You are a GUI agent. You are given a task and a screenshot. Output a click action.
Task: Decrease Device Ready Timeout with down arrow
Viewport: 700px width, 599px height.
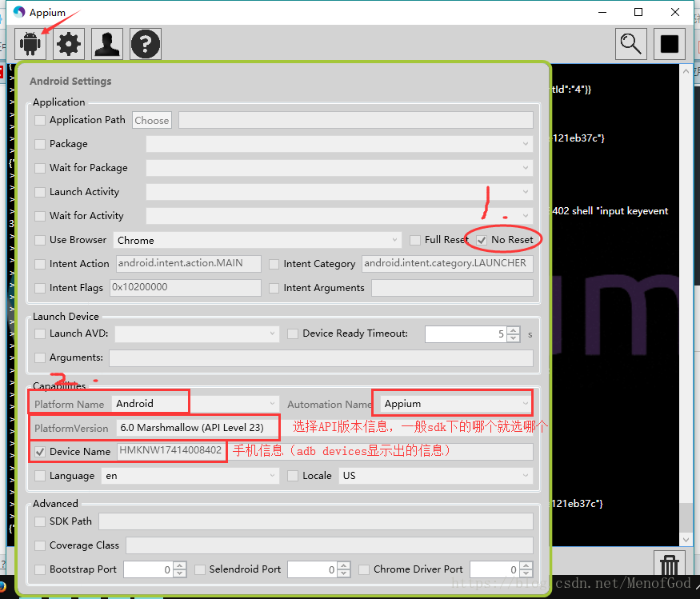[x=514, y=337]
